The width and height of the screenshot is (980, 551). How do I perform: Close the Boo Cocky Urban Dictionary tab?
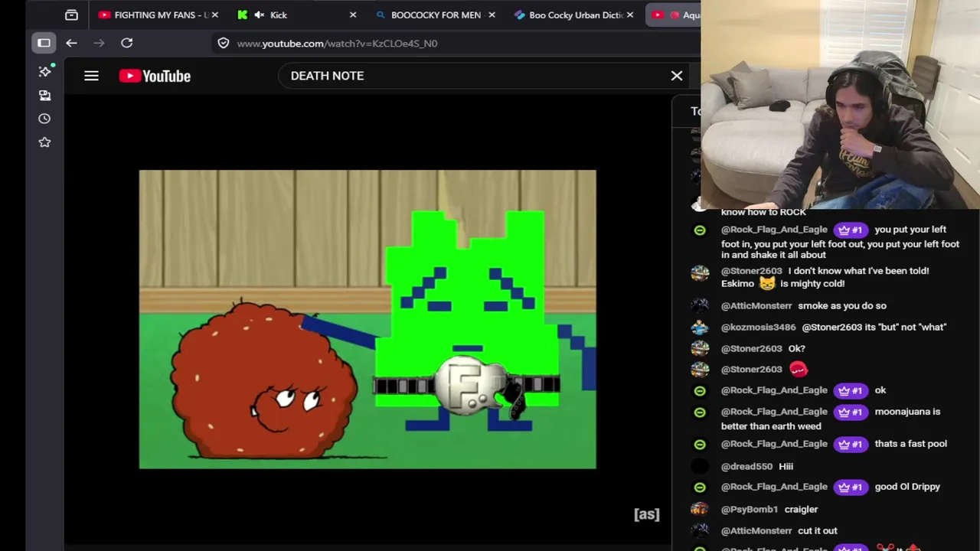point(630,15)
